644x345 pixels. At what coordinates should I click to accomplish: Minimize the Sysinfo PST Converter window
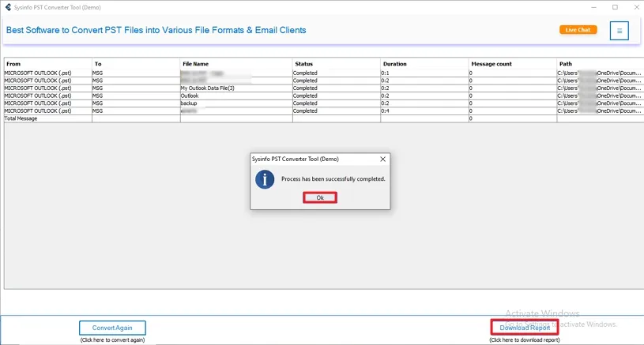[x=594, y=7]
